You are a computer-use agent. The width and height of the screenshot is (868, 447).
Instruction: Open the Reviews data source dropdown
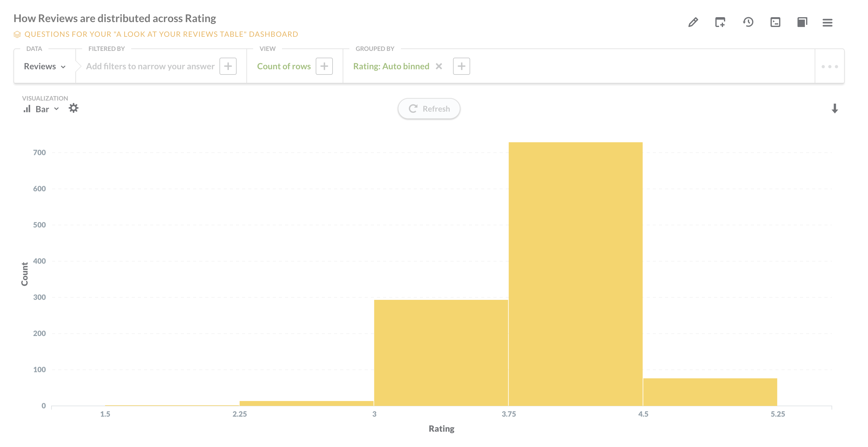pyautogui.click(x=44, y=66)
